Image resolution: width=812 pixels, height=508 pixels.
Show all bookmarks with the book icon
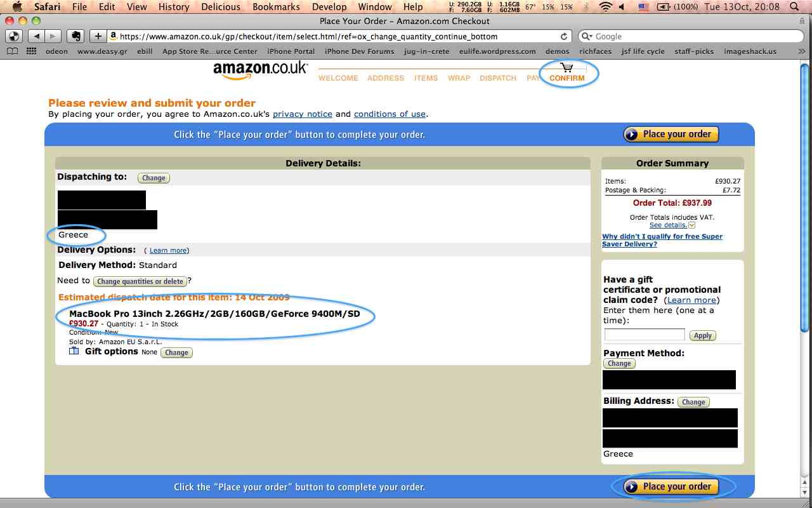tap(13, 51)
